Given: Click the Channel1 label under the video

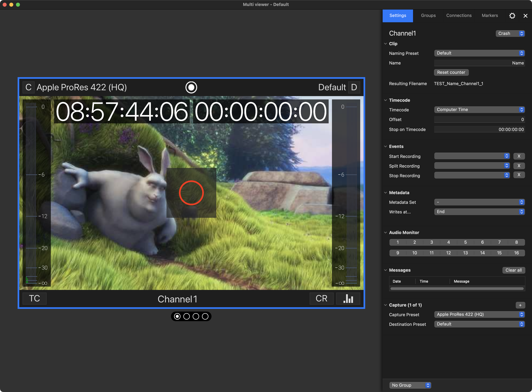Looking at the screenshot, I should [x=177, y=299].
